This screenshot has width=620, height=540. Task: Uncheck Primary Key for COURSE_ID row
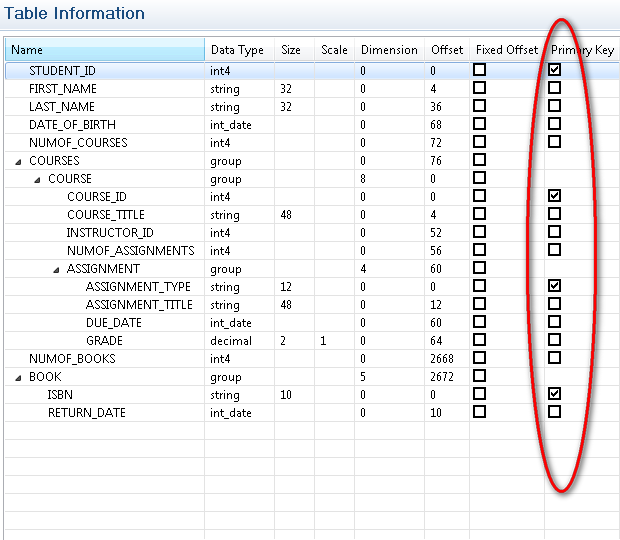554,197
